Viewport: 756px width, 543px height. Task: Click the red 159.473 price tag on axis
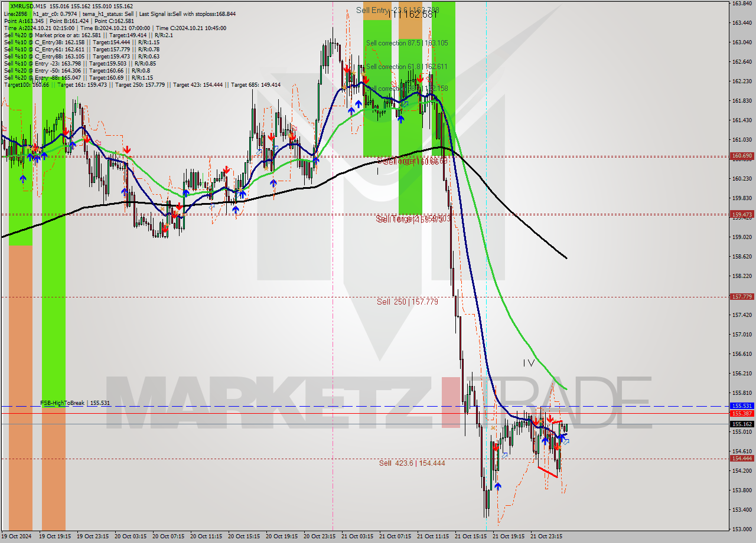tap(742, 214)
